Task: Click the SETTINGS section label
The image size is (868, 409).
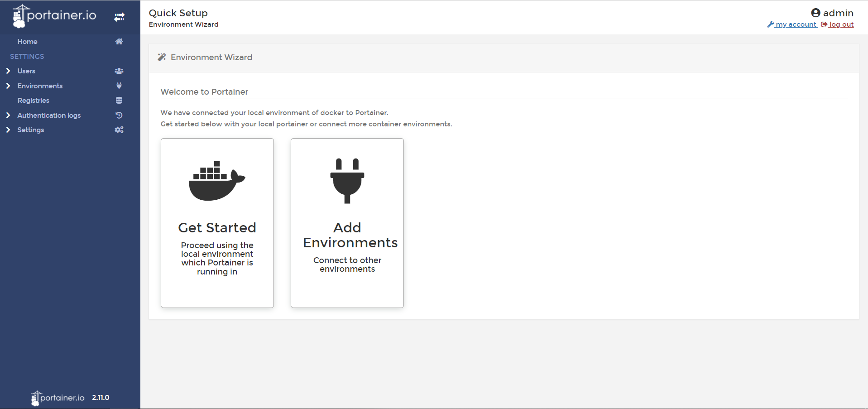Action: (27, 56)
